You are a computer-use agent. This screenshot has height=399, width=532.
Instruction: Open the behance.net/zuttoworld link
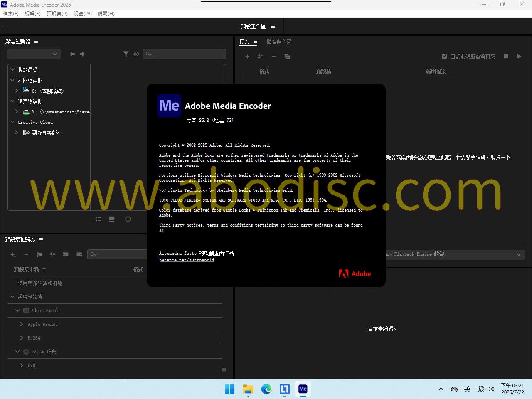point(187,260)
